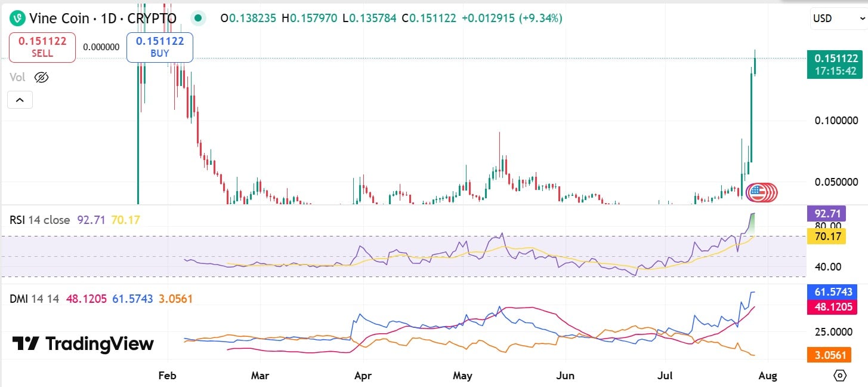
Task: Click the green market status dot
Action: [x=197, y=19]
